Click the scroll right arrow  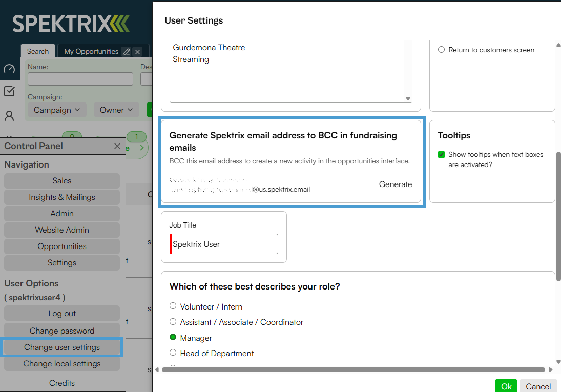tap(551, 370)
